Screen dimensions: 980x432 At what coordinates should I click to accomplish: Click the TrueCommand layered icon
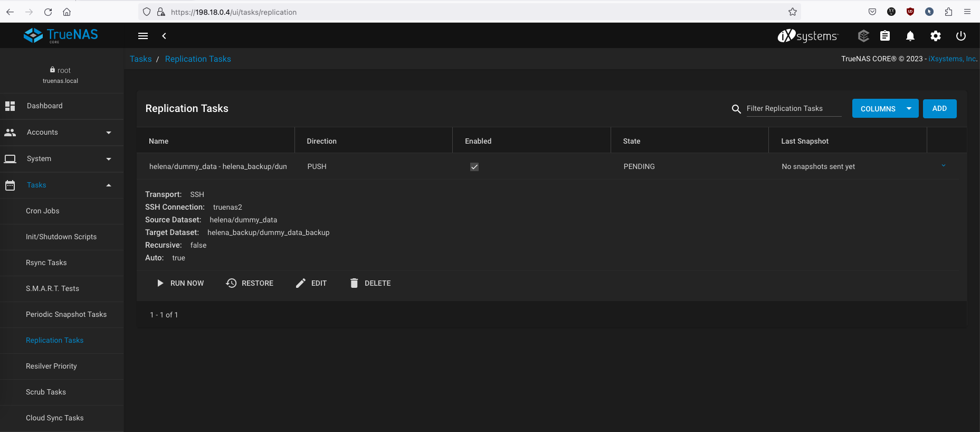(x=863, y=36)
